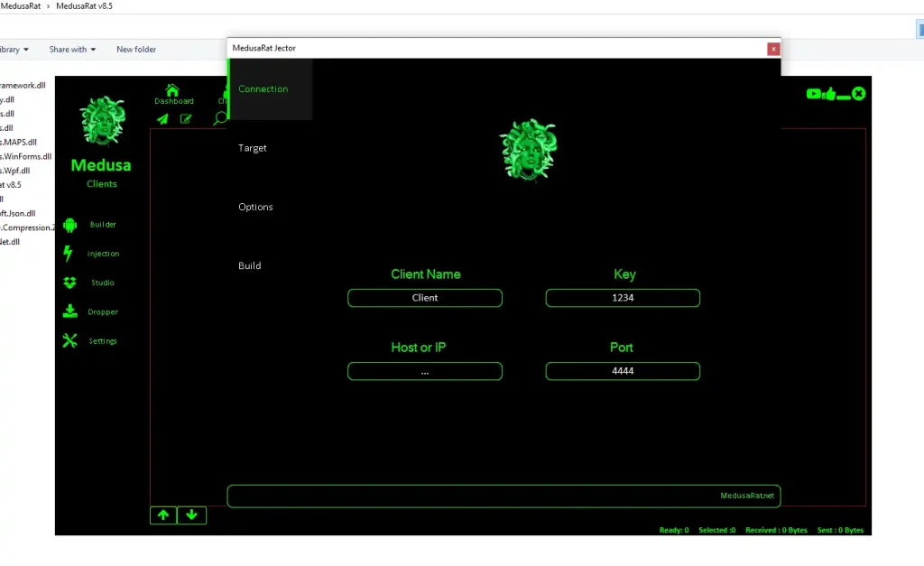Click the Studio box icon
Image resolution: width=924 pixels, height=566 pixels.
70,283
